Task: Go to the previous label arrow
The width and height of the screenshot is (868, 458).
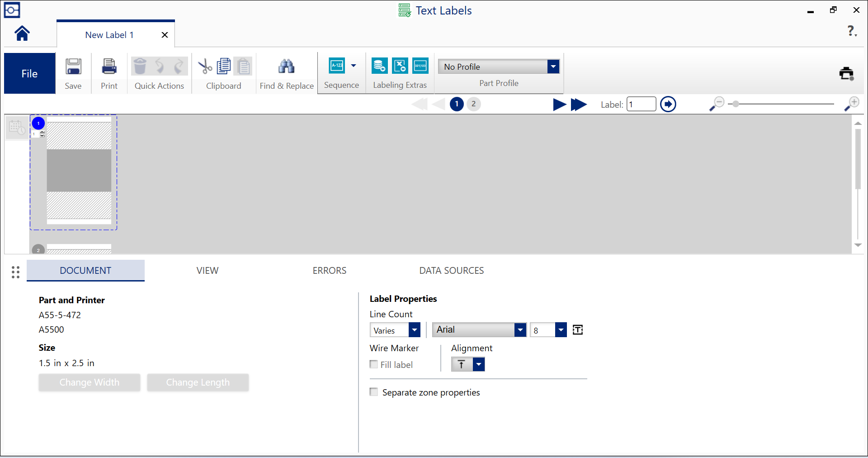Action: (439, 105)
